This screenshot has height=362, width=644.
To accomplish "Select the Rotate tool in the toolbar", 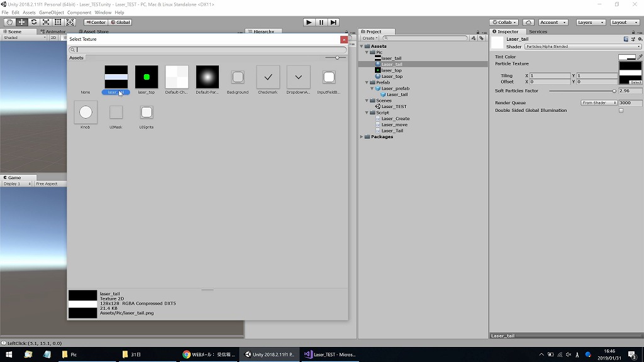I will [34, 22].
